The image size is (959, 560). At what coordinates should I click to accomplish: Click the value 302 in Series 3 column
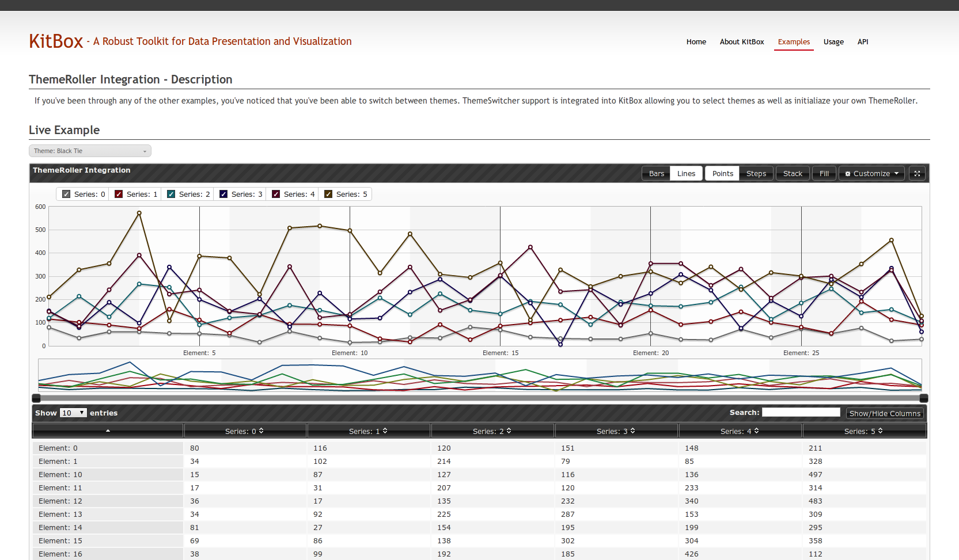[567, 540]
